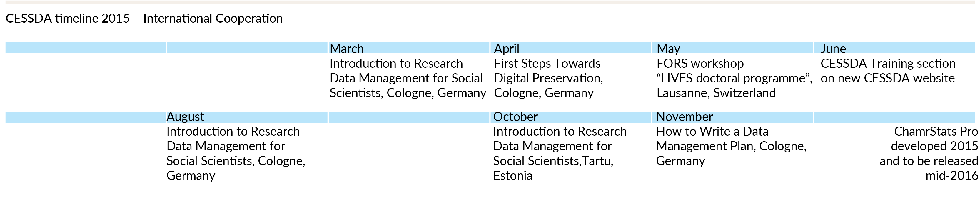Click the October month marker
This screenshot has width=980, height=201.
(515, 117)
